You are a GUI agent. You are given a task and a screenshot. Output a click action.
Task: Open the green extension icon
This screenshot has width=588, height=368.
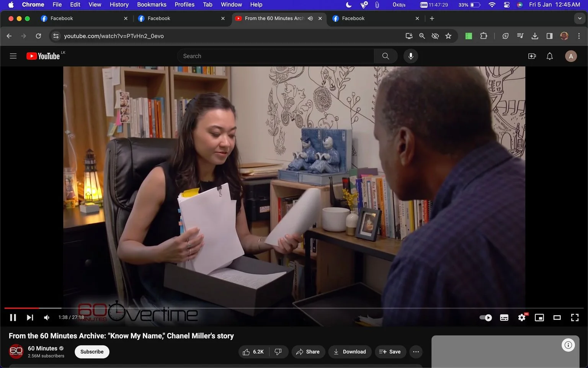pos(469,36)
